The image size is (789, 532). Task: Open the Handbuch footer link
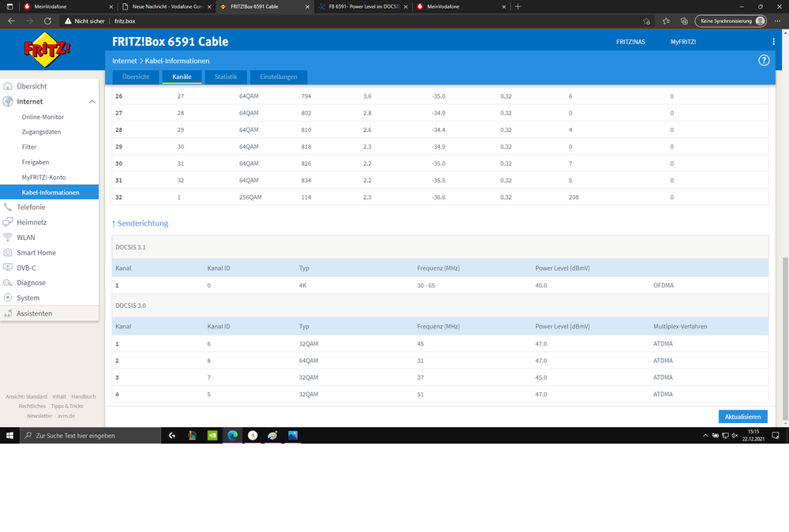pyautogui.click(x=84, y=396)
